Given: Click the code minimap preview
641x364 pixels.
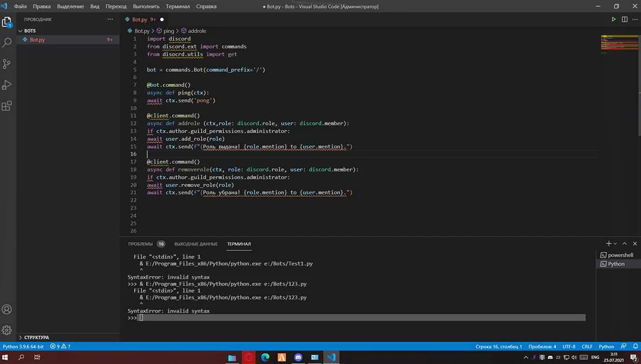Looking at the screenshot, I should pos(612,43).
